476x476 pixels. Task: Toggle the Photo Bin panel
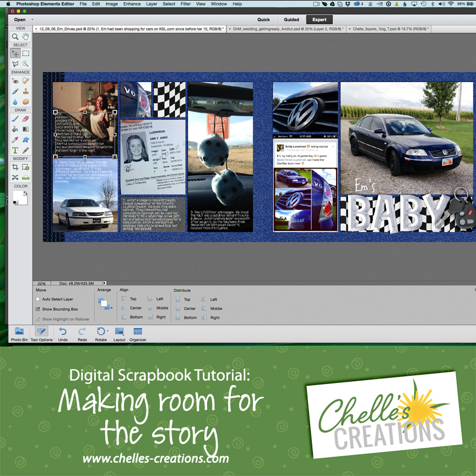coord(19,334)
